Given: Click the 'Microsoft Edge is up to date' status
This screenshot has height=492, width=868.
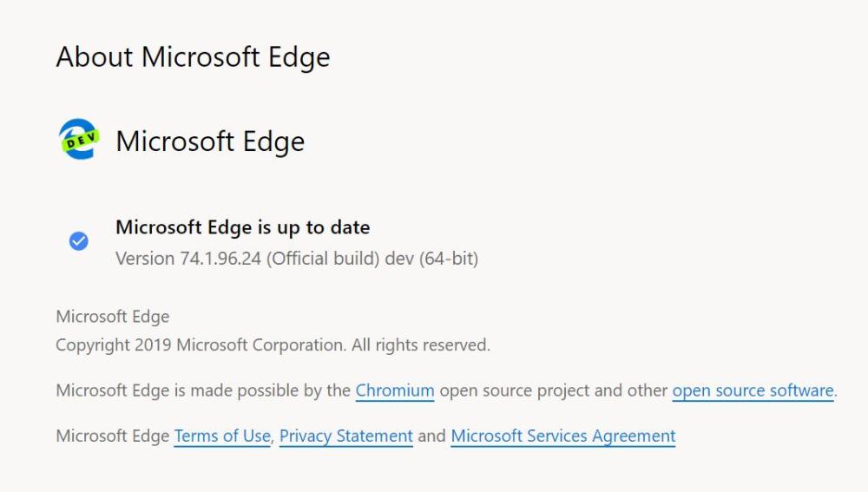Looking at the screenshot, I should click(x=242, y=227).
